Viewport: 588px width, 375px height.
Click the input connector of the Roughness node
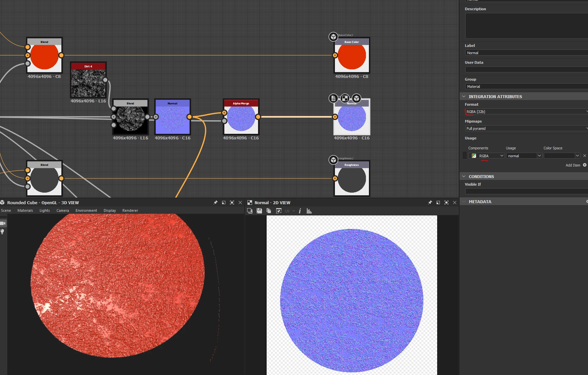coord(335,178)
